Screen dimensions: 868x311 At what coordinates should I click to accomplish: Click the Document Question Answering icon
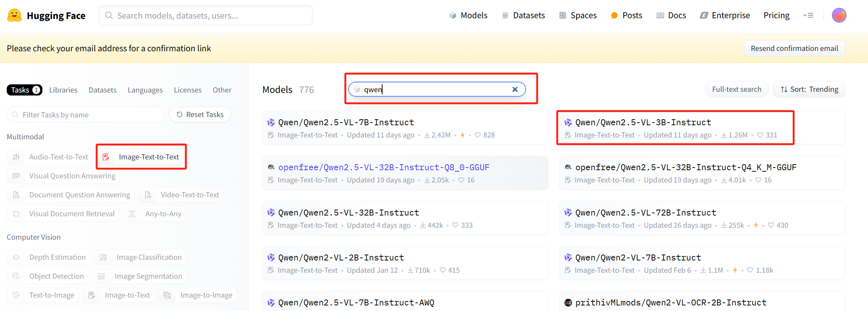(16, 195)
